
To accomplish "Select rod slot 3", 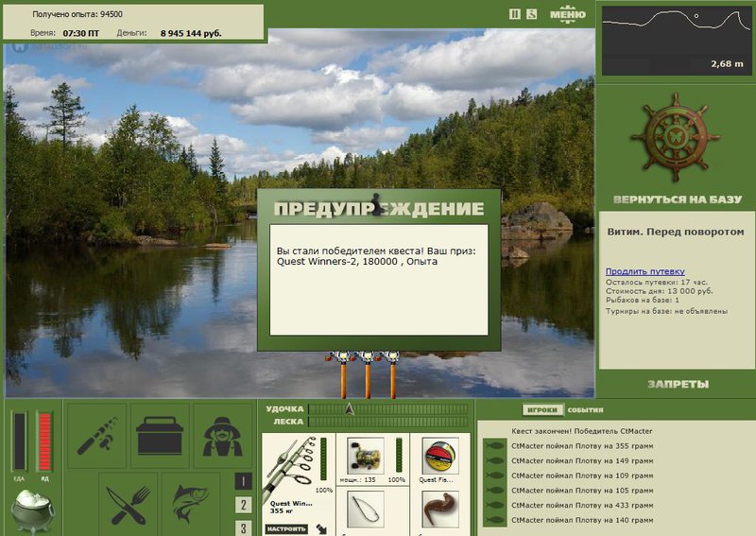I will click(x=244, y=527).
